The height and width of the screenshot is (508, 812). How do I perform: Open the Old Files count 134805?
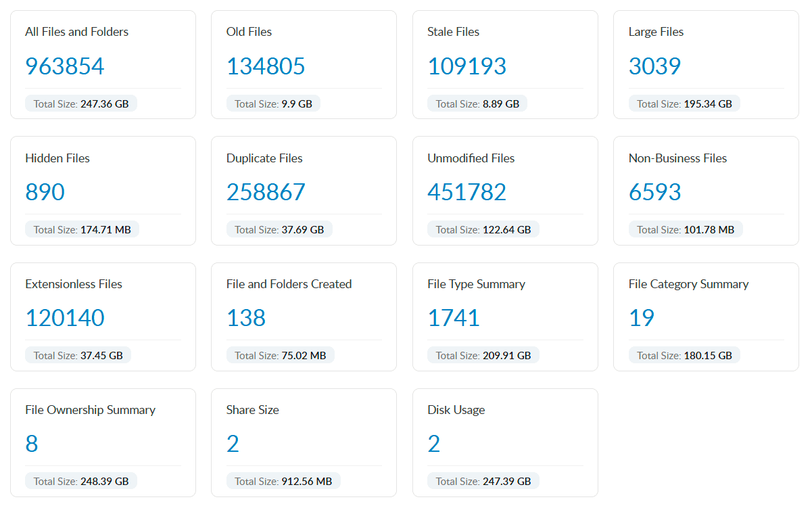tap(266, 66)
